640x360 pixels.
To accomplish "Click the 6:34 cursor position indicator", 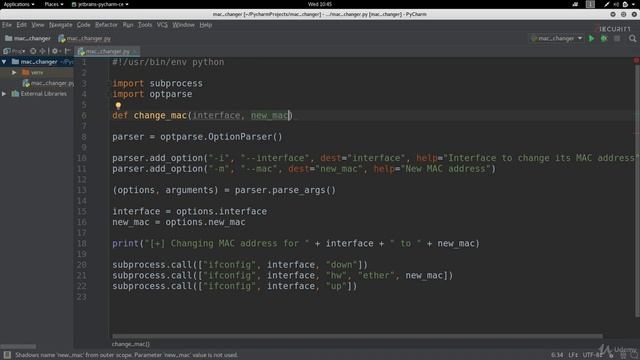I will (x=557, y=355).
